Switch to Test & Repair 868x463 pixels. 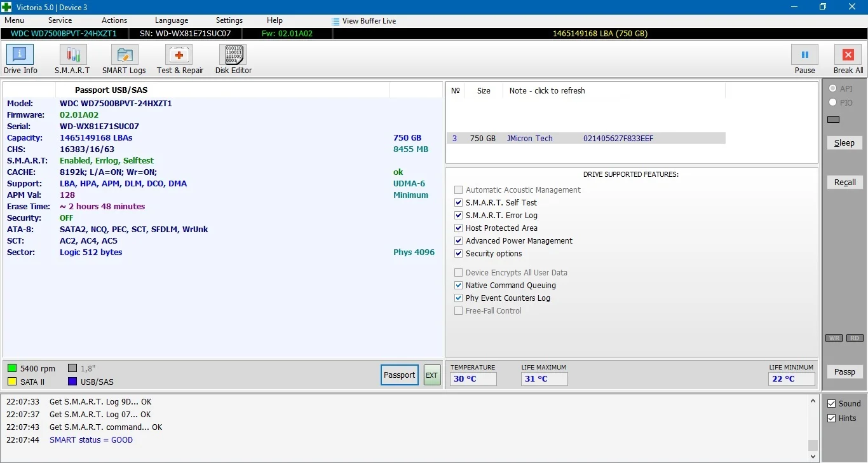tap(180, 60)
